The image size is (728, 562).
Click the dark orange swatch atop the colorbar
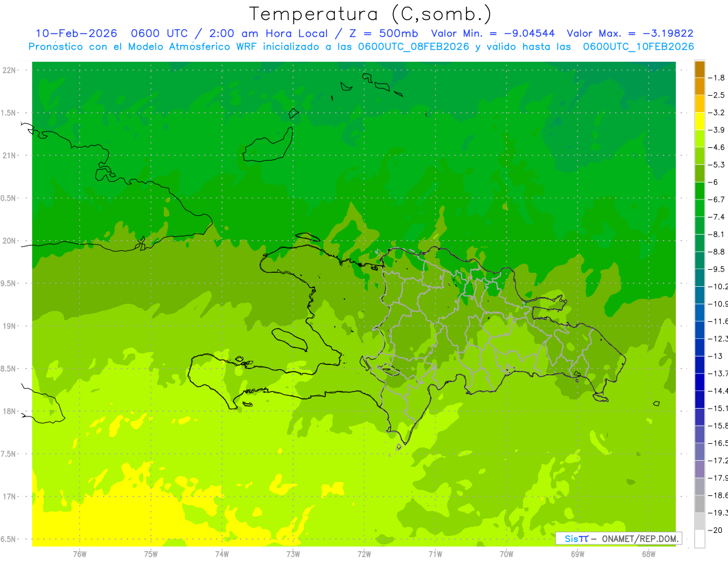coord(699,69)
